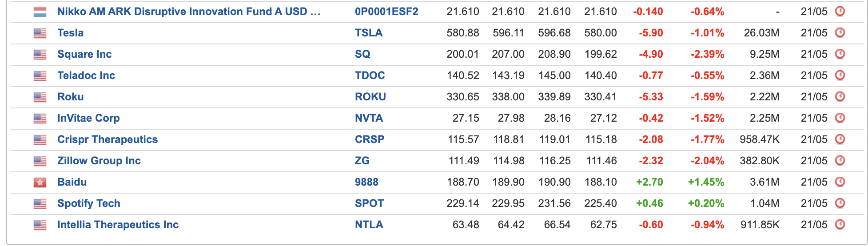Open the Crispr Therapeutics link
This screenshot has height=246, width=868.
[108, 139]
